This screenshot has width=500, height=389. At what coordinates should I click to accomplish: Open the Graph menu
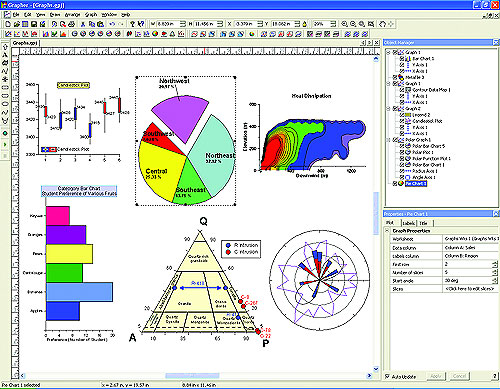(91, 15)
